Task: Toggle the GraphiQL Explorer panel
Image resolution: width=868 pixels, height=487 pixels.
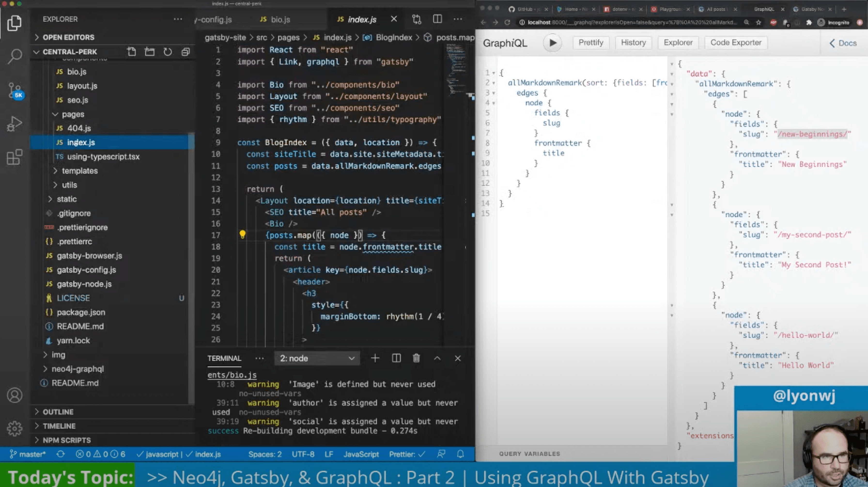Action: click(678, 43)
